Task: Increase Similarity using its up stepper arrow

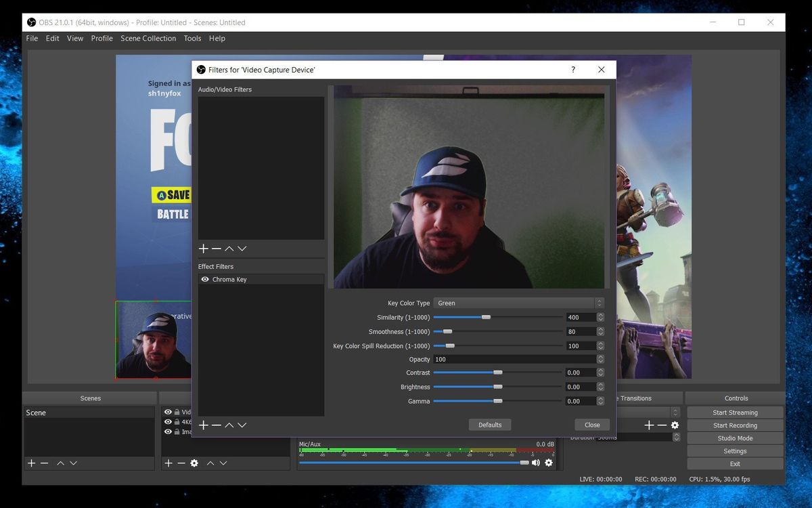Action: point(600,314)
